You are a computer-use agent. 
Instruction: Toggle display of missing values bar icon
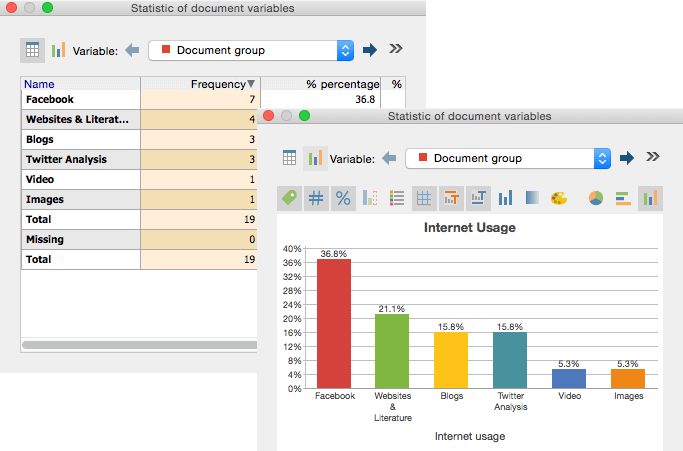point(370,198)
